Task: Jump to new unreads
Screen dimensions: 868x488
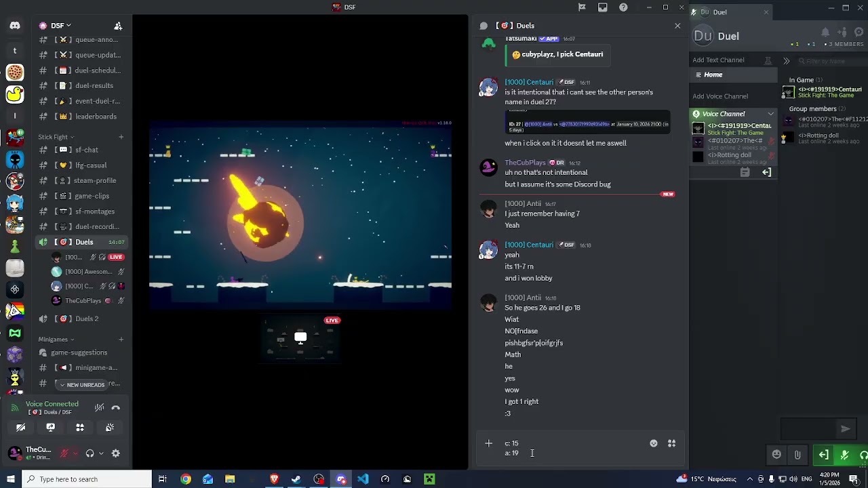Action: 81,385
